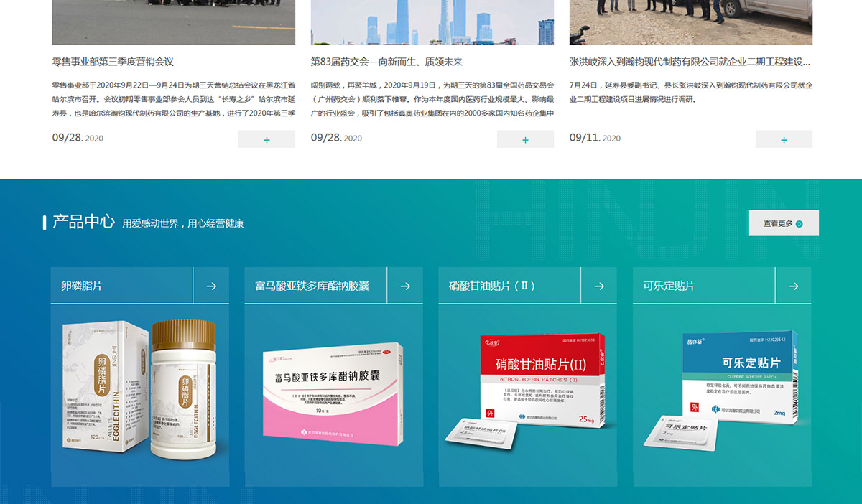Viewport: 862px width, 504px height.
Task: Click the 查看更多 button
Action: coord(783,223)
